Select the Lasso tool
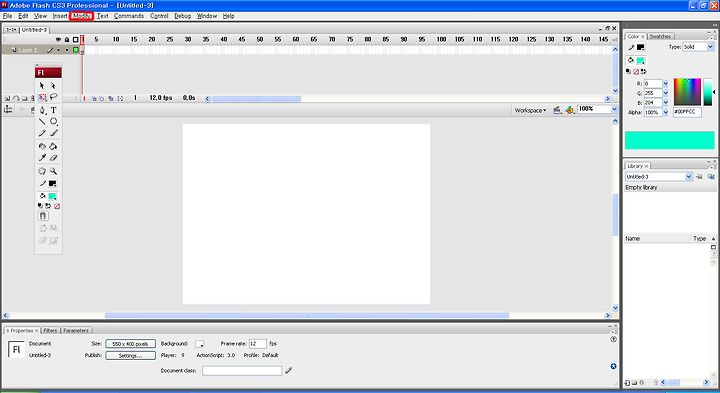This screenshot has height=393, width=720. coord(53,97)
